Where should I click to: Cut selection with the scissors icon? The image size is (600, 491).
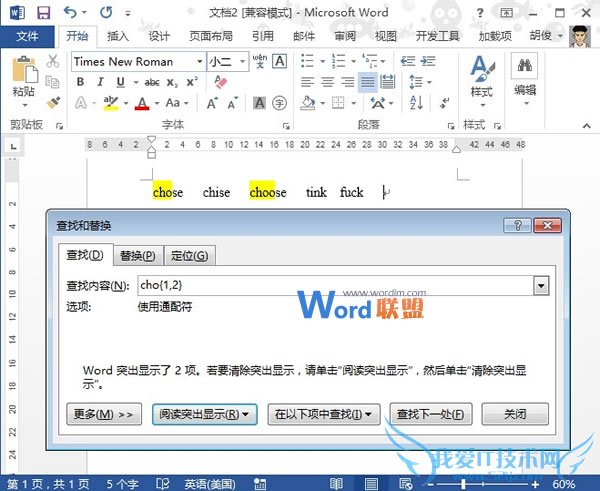(52, 61)
